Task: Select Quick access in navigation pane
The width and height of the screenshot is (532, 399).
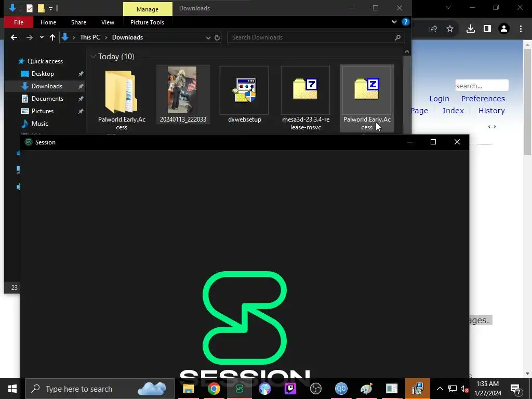Action: click(45, 61)
